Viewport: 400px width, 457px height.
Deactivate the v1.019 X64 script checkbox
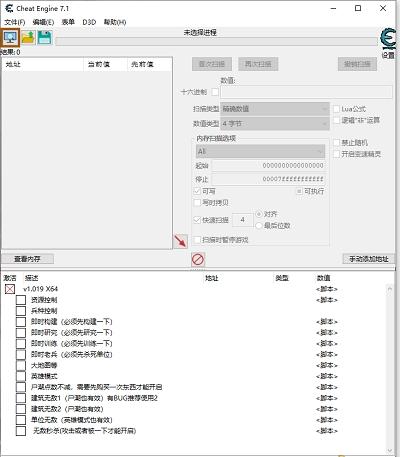click(10, 289)
